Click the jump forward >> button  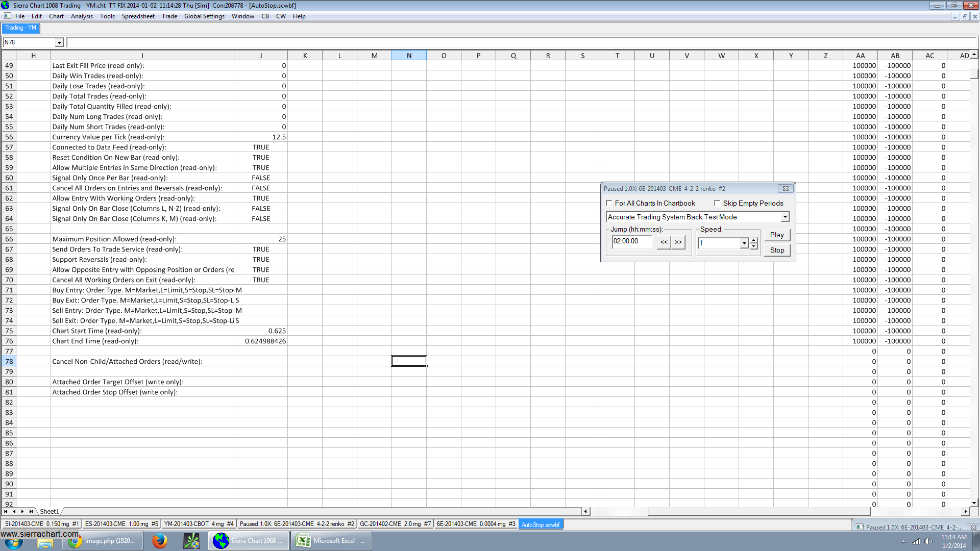click(x=678, y=242)
